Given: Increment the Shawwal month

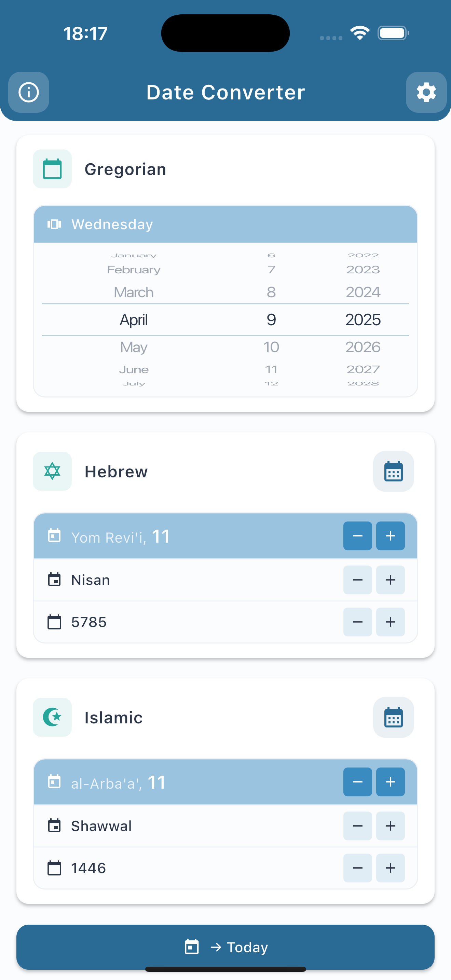Looking at the screenshot, I should [x=390, y=826].
